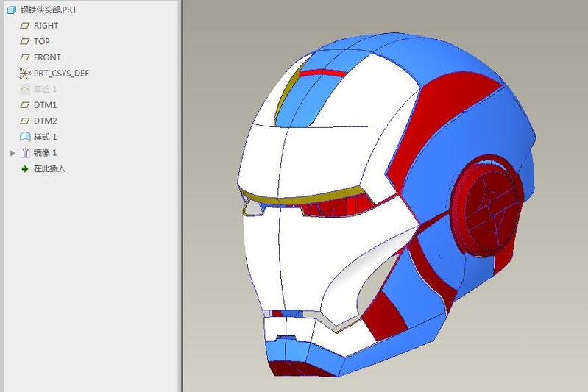Click the part icon beside 钢铁侠头部.PRT
The height and width of the screenshot is (392, 588).
pos(12,10)
